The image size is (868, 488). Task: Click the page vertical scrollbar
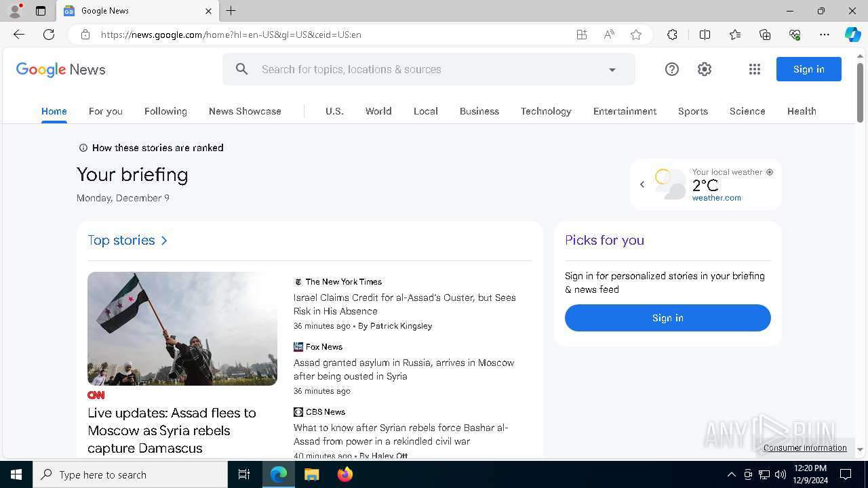pyautogui.click(x=860, y=93)
